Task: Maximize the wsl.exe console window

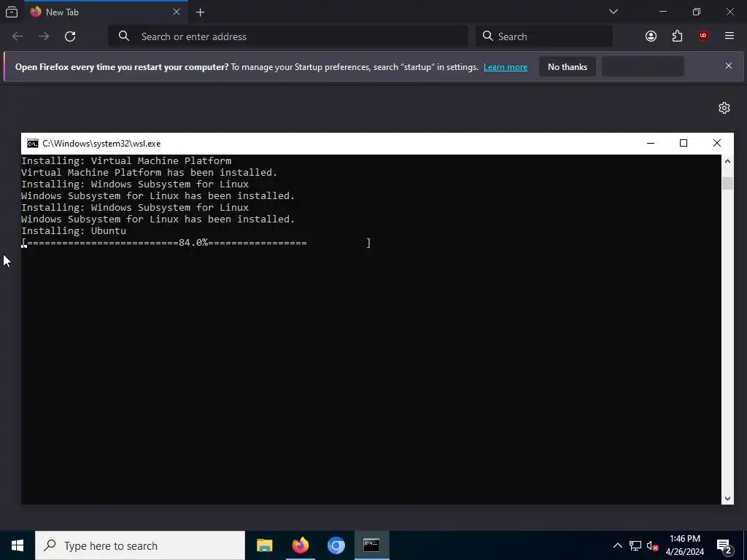Action: coord(683,143)
